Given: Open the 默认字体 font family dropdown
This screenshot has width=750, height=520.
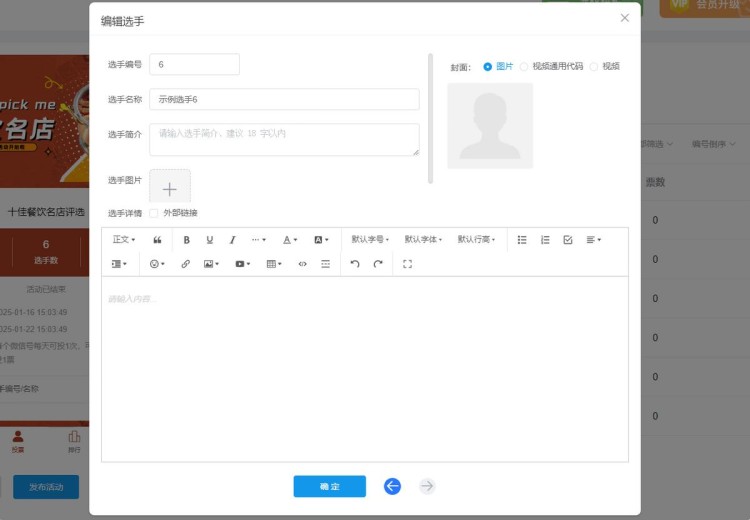Looking at the screenshot, I should [x=423, y=240].
